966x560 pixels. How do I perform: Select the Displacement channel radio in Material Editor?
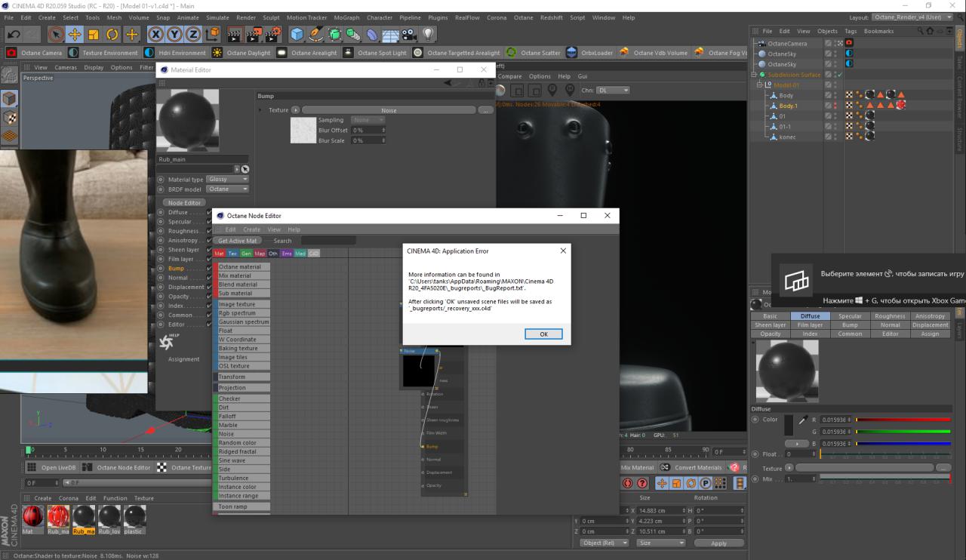coord(161,287)
